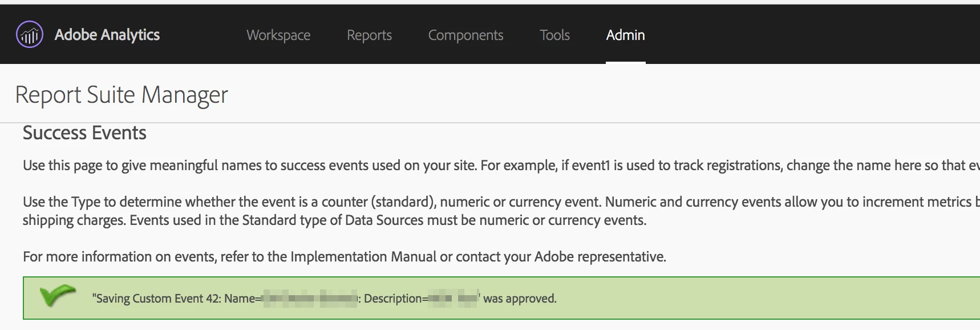Open the Components menu
This screenshot has height=330, width=980.
pos(465,35)
